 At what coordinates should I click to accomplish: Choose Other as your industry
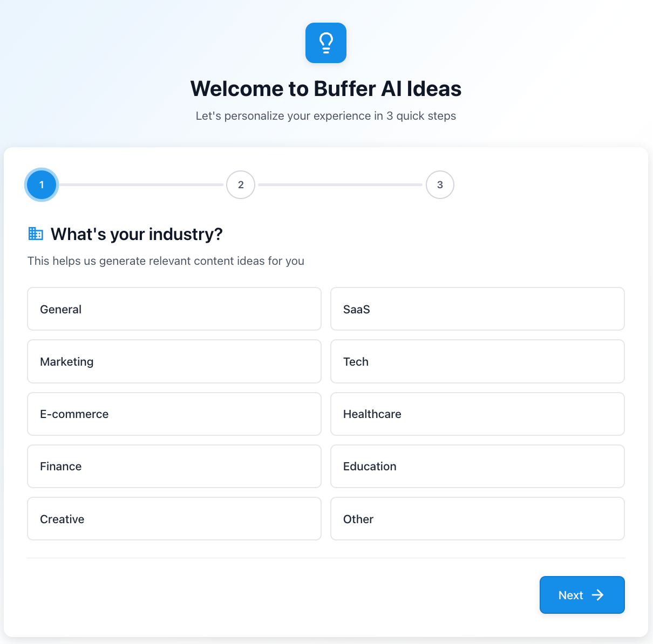point(478,519)
